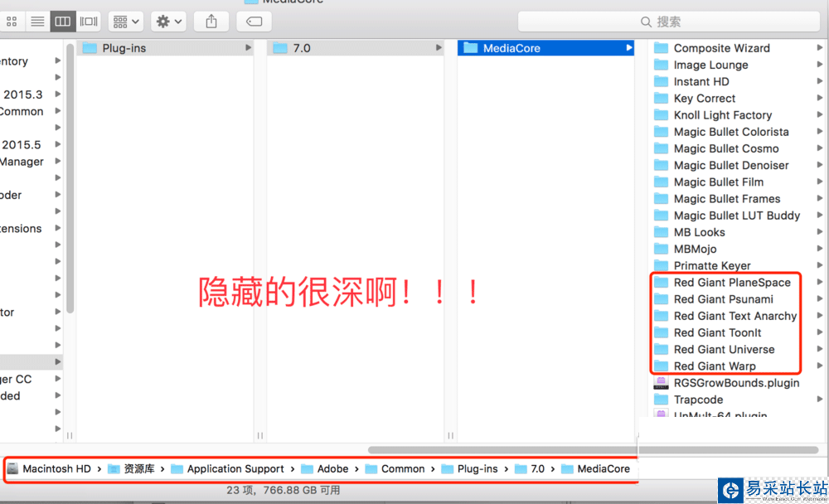The width and height of the screenshot is (829, 504).
Task: Expand arrow beside MB Looks
Action: click(x=820, y=232)
